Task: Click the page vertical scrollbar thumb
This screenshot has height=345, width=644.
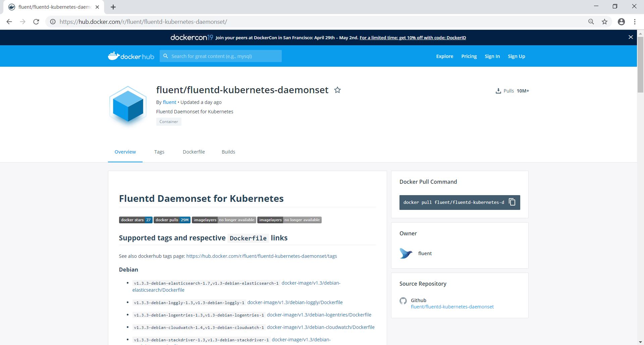Action: 640,64
